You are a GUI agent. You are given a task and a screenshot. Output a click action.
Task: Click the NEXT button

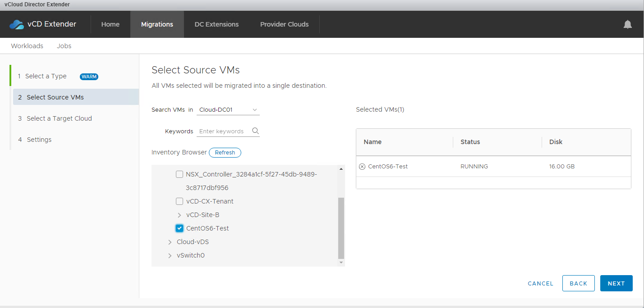tap(616, 283)
